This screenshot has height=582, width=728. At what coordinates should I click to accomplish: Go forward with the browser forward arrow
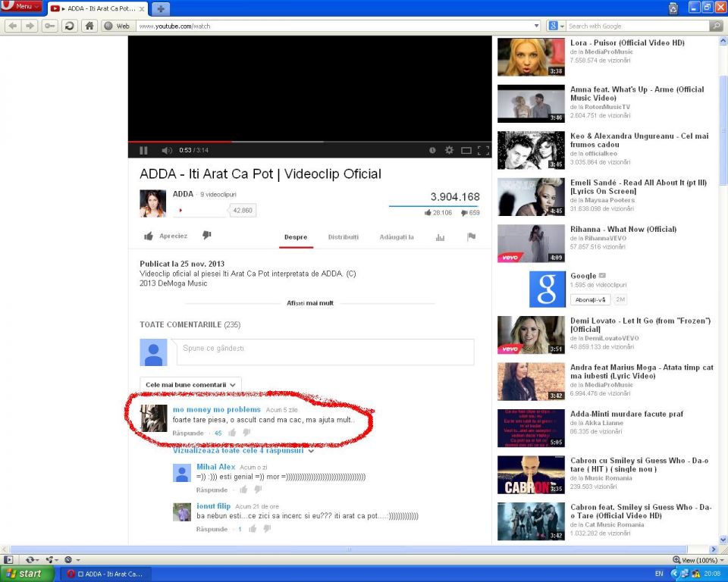(x=30, y=26)
